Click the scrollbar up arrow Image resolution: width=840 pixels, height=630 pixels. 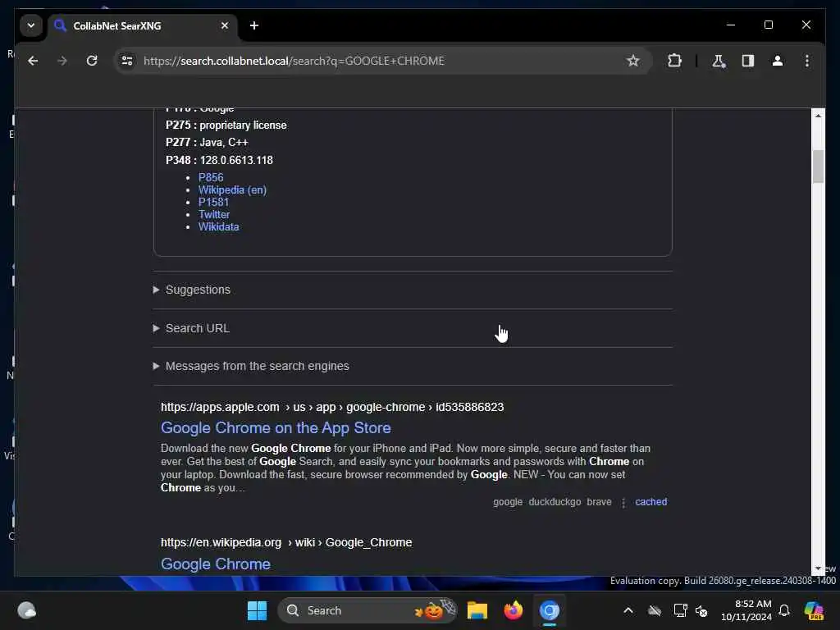click(x=818, y=115)
